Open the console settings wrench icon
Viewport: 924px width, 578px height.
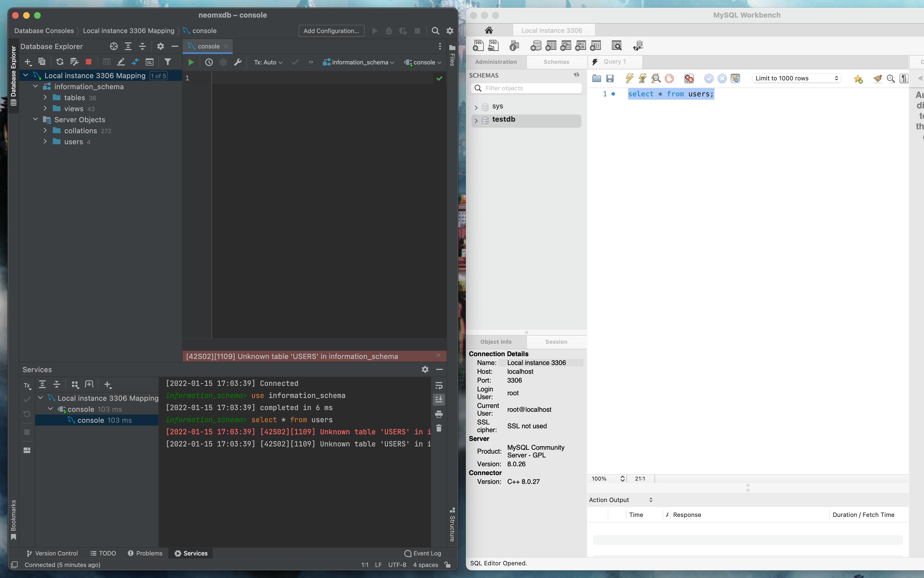[238, 62]
